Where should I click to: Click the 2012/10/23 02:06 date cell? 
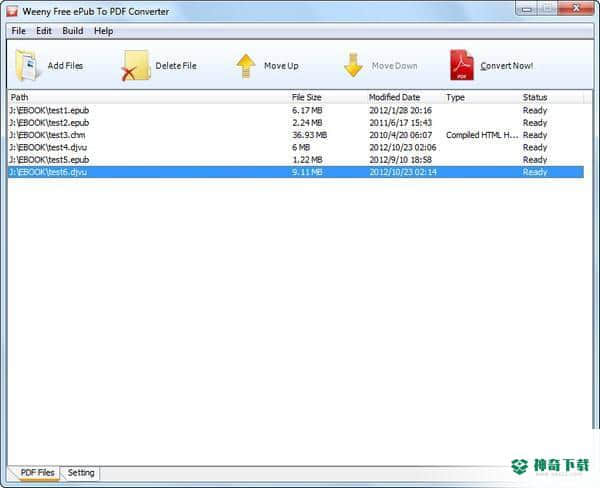403,147
